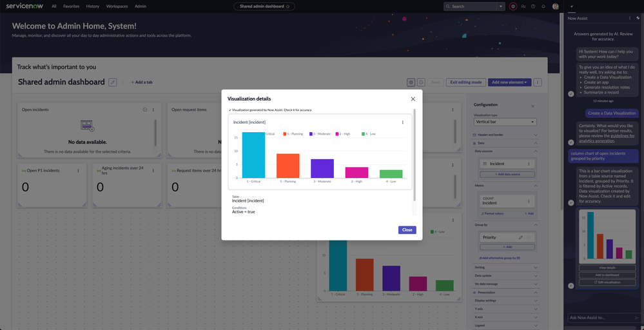Image resolution: width=644 pixels, height=330 pixels.
Task: Close the Visualization details dialog with X
Action: pos(413,99)
